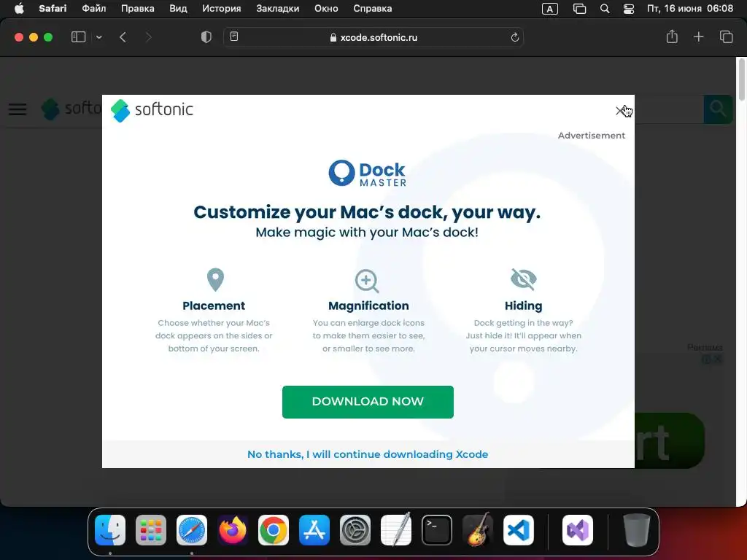
Task: Open the Safari application menu
Action: pyautogui.click(x=53, y=9)
